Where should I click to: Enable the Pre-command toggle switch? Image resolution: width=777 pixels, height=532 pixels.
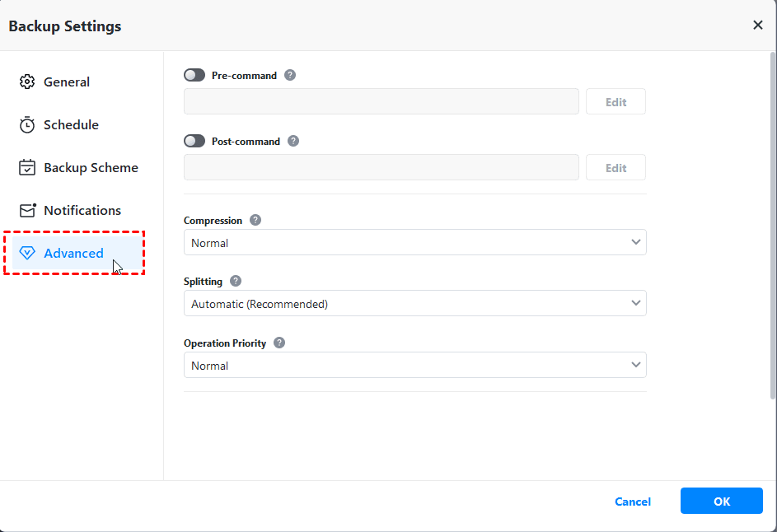coord(194,75)
